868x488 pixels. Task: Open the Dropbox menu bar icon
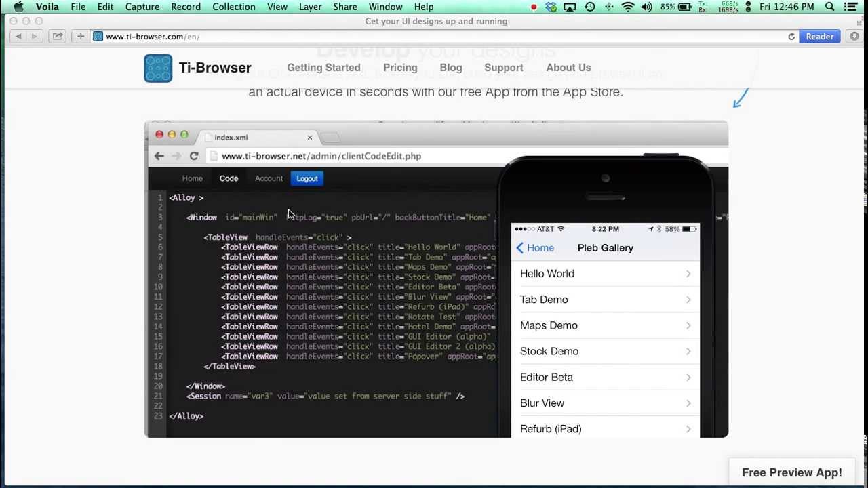point(551,7)
